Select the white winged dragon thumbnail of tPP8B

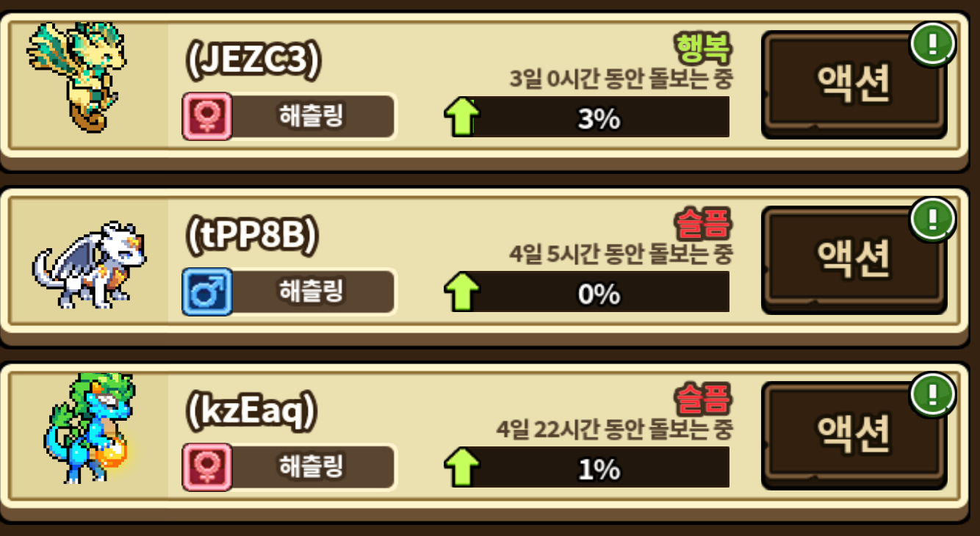[x=90, y=264]
